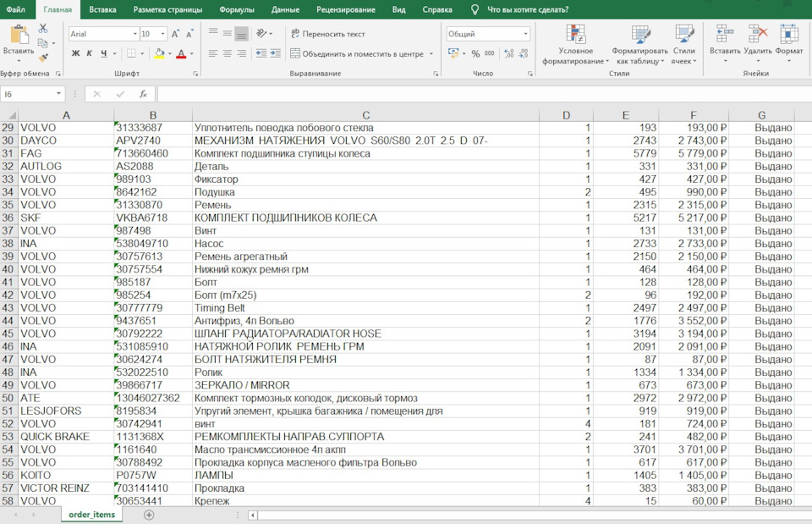Click cell with Timing Belt text
Image resolution: width=812 pixels, height=524 pixels.
(x=365, y=308)
